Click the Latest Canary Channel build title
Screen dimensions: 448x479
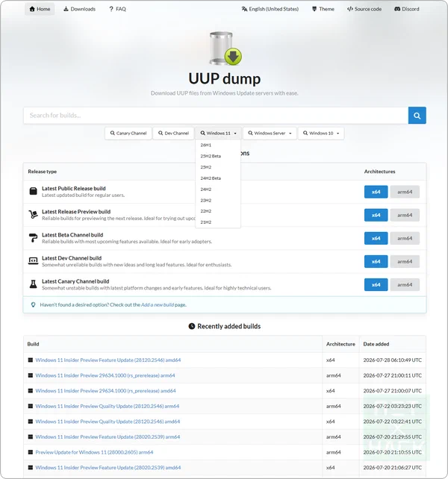[75, 281]
